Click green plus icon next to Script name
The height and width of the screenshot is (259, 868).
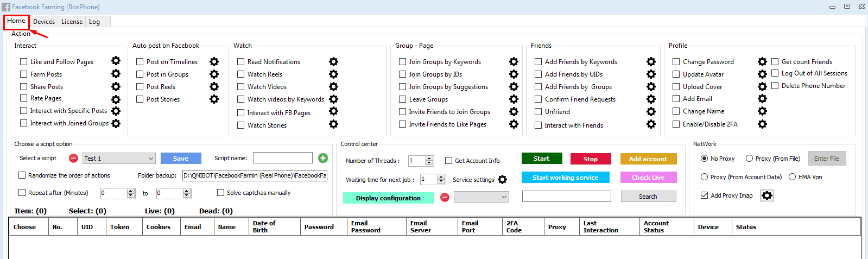tap(323, 158)
